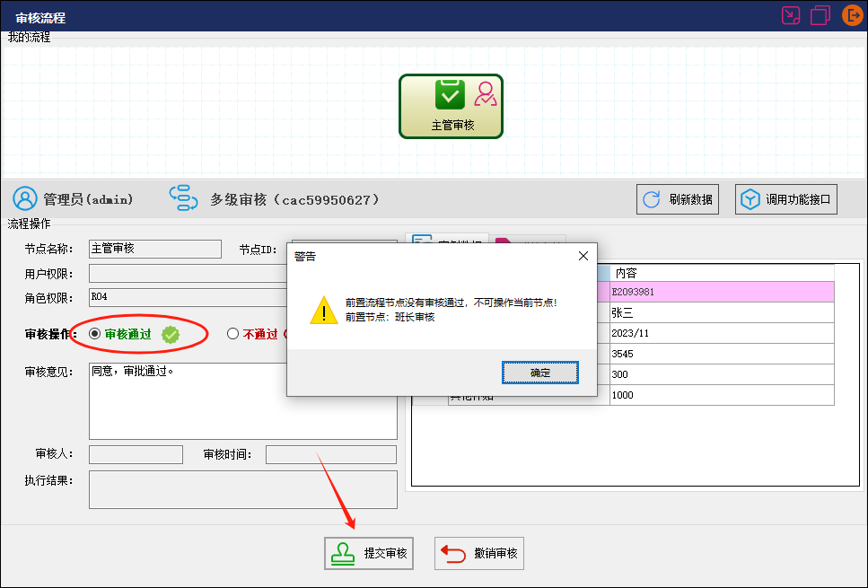The width and height of the screenshot is (868, 588).
Task: Select table cell 300
Action: pyautogui.click(x=722, y=374)
